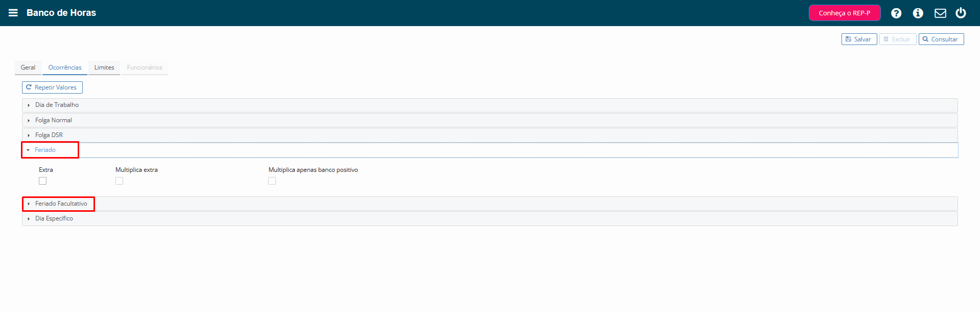Click the power logout icon

point(961,13)
